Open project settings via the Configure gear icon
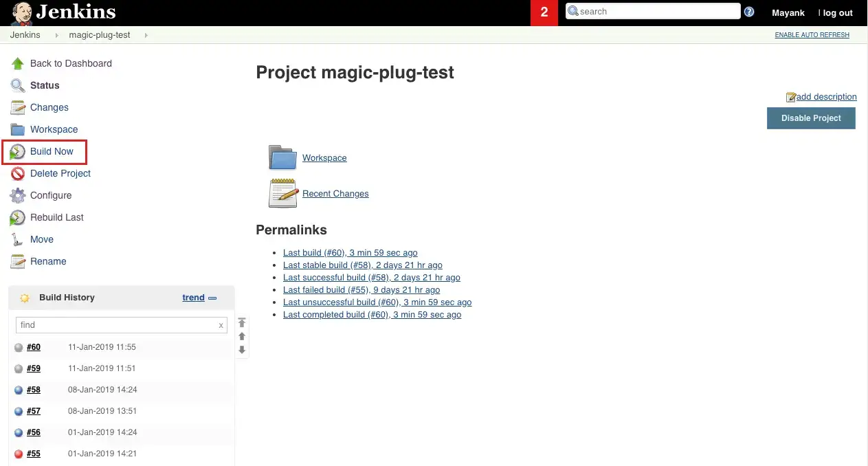 17,195
